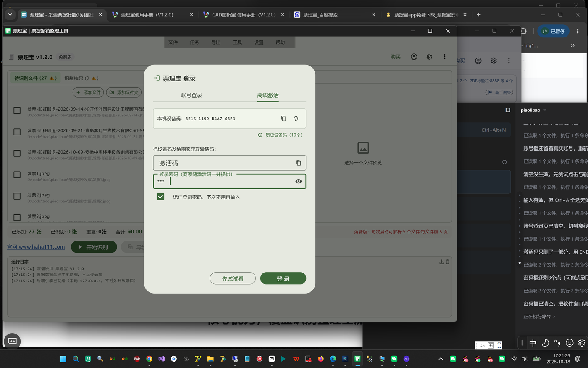Copy the device code 3E16-1199-B4A7-63F3
Viewport: 588px width, 368px height.
click(283, 119)
